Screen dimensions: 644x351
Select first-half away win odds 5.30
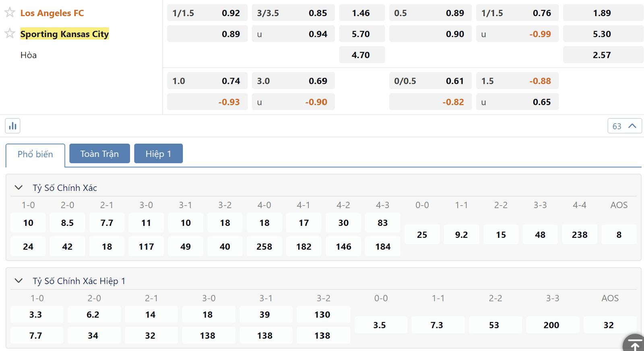(x=603, y=34)
